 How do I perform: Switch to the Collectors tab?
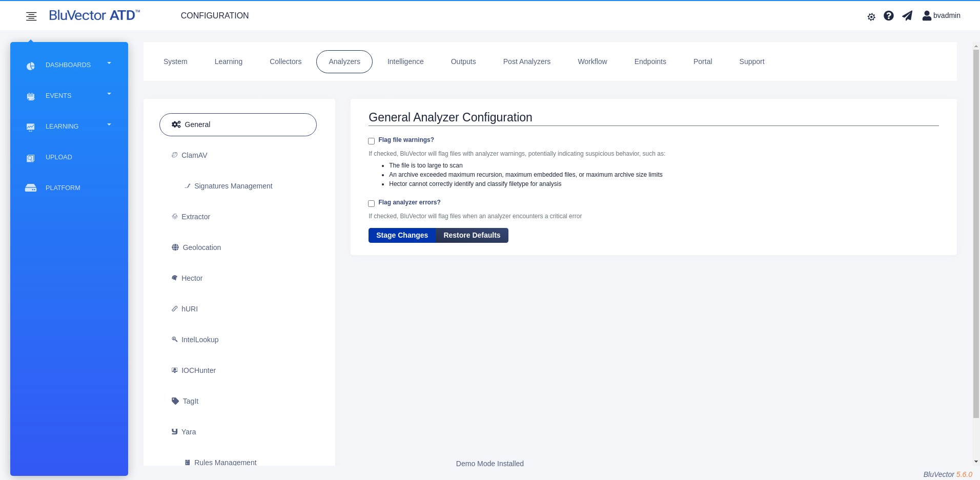(x=285, y=61)
